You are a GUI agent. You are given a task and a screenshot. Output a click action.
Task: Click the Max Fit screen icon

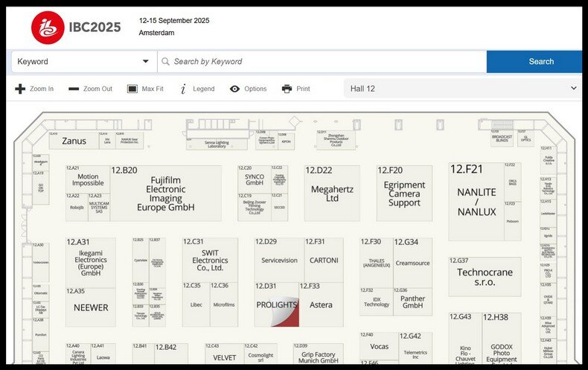[132, 89]
